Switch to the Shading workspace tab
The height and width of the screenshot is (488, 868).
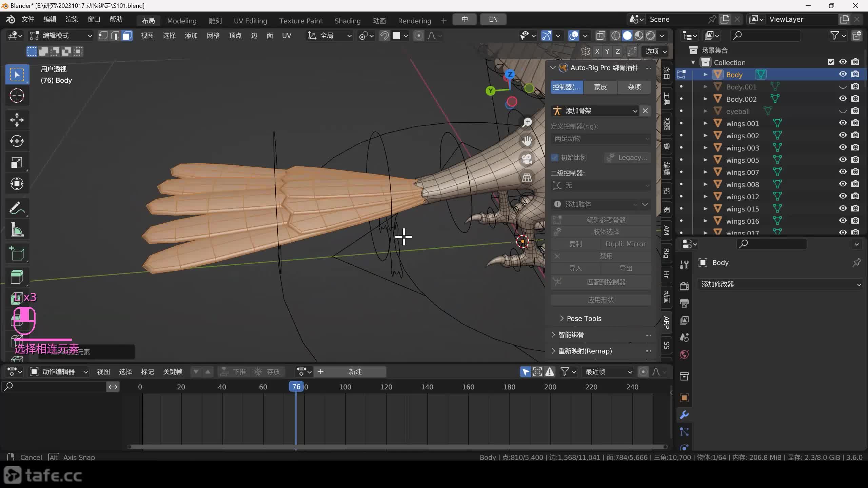(x=348, y=21)
